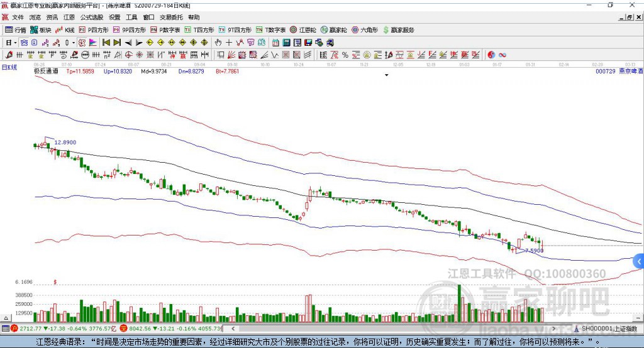This screenshot has height=348, width=644.
Task: Click the red yin-yang icon
Action: 491,55
